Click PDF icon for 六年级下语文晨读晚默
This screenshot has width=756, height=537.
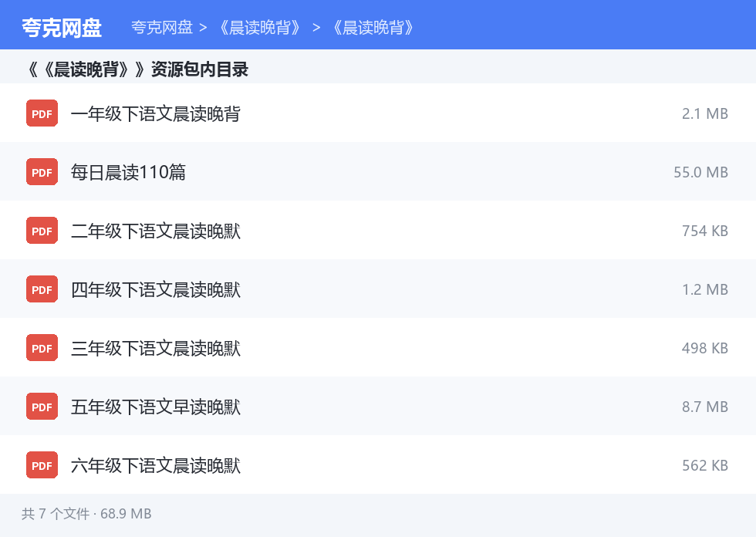coord(42,465)
